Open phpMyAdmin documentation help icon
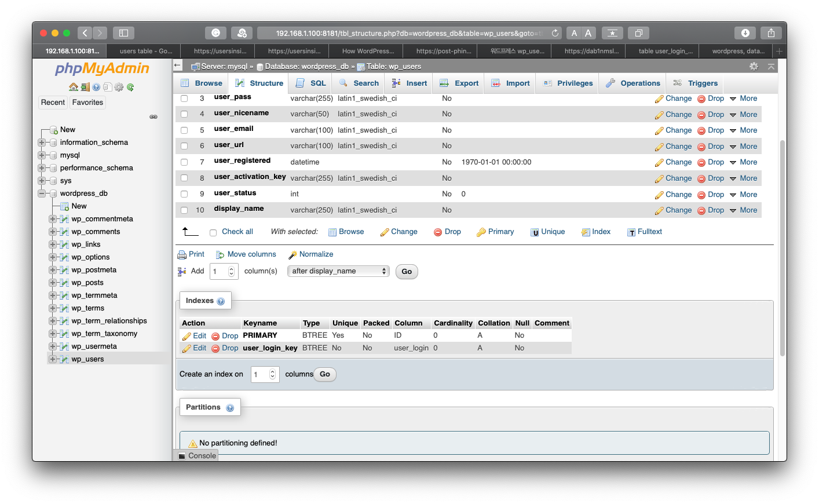This screenshot has height=504, width=819. point(96,87)
